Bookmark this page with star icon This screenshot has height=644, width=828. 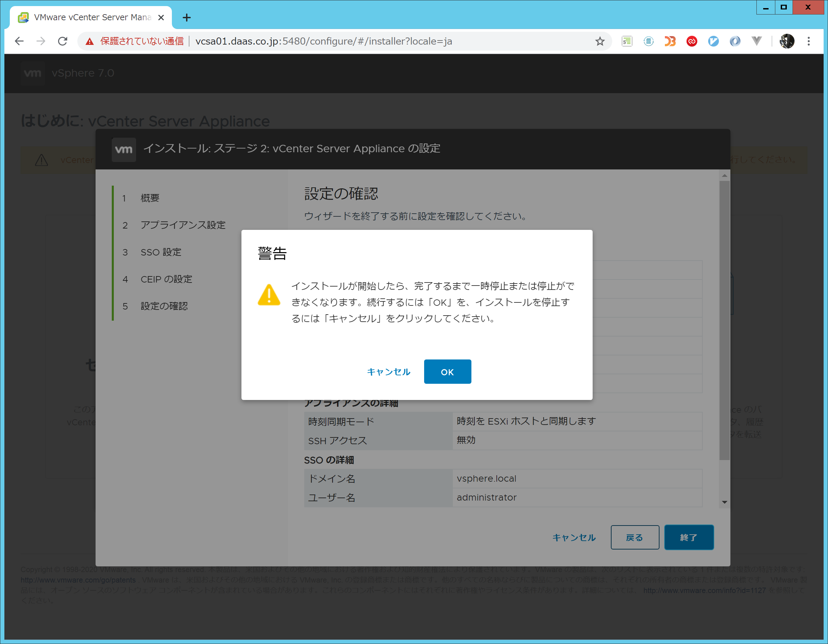[600, 41]
